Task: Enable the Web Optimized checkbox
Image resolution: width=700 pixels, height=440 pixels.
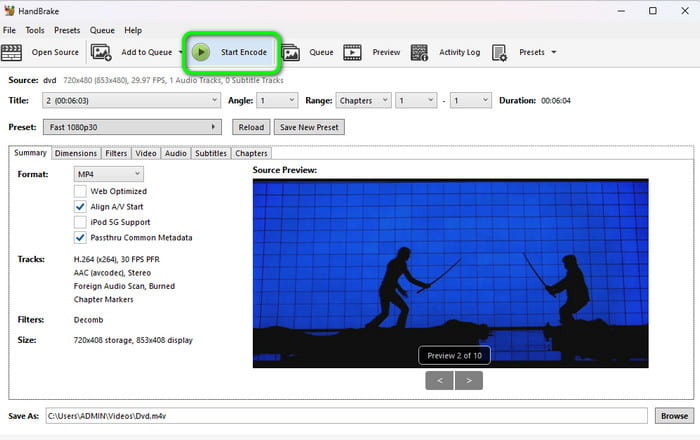Action: point(80,191)
